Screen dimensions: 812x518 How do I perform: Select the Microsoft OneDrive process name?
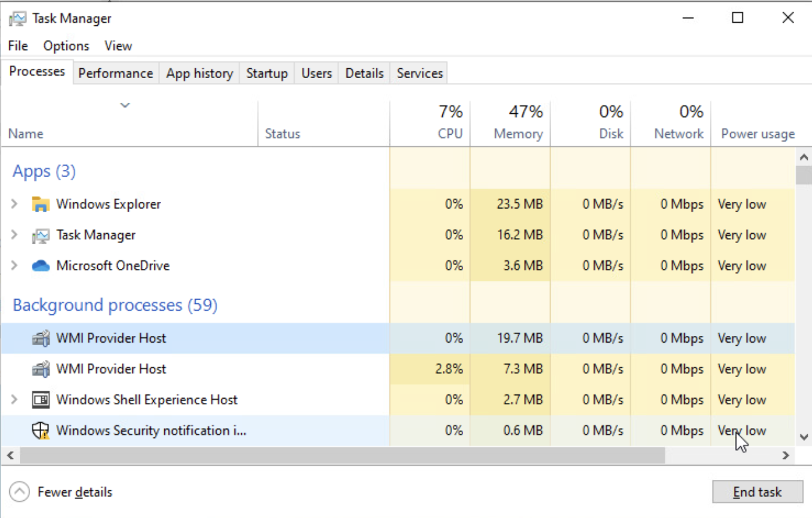[113, 266]
